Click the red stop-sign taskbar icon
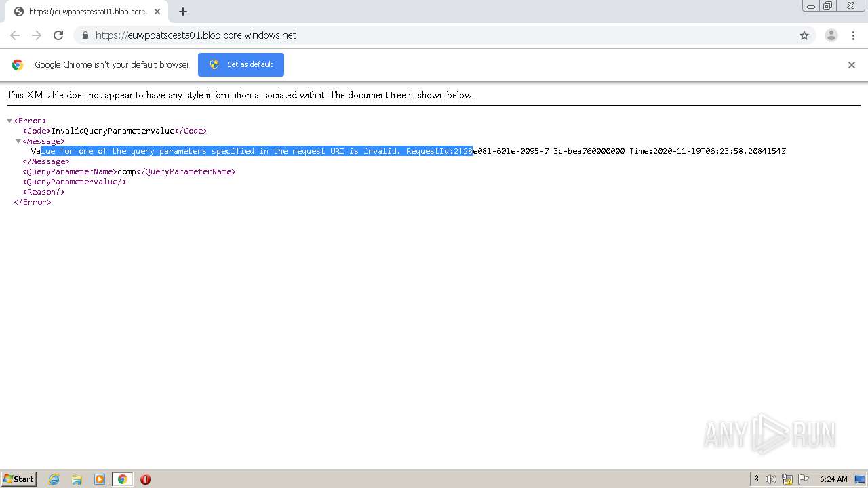The width and height of the screenshot is (868, 488). coord(145,479)
